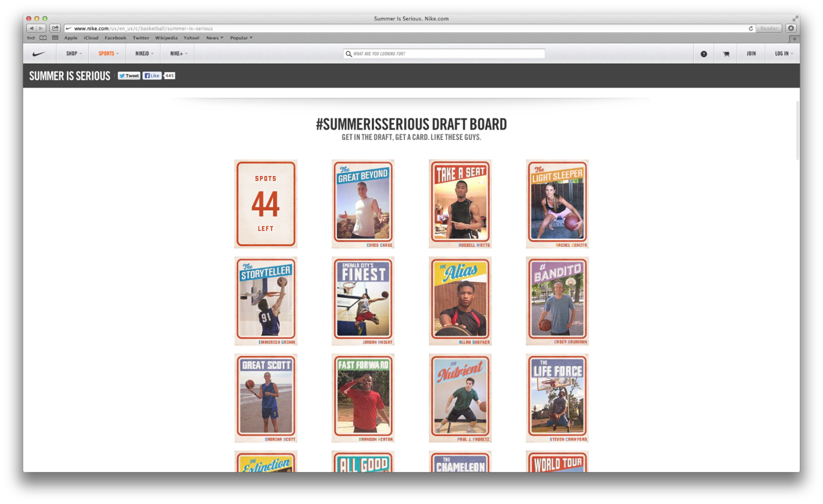Image resolution: width=823 pixels, height=504 pixels.
Task: Open Reading List glasses icon
Action: 31,38
